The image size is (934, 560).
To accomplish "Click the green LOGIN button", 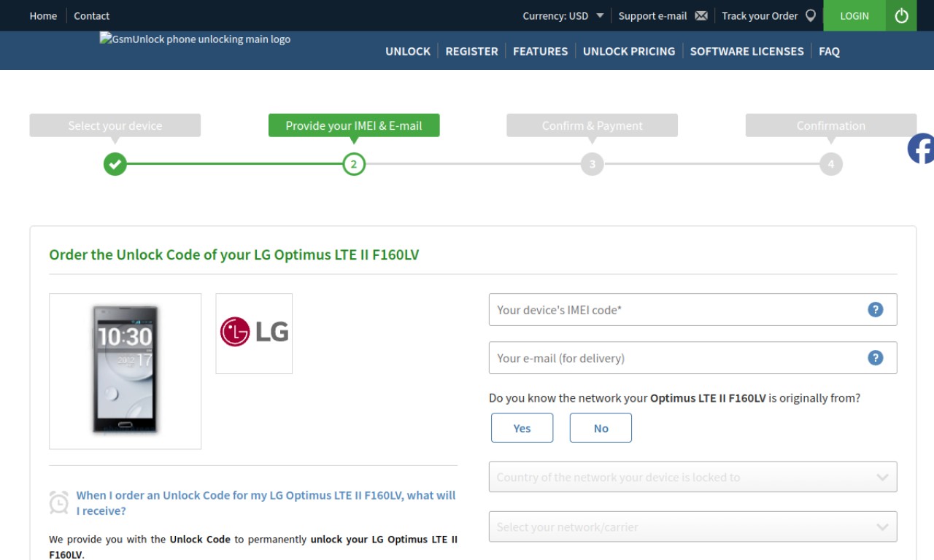I will coord(854,15).
